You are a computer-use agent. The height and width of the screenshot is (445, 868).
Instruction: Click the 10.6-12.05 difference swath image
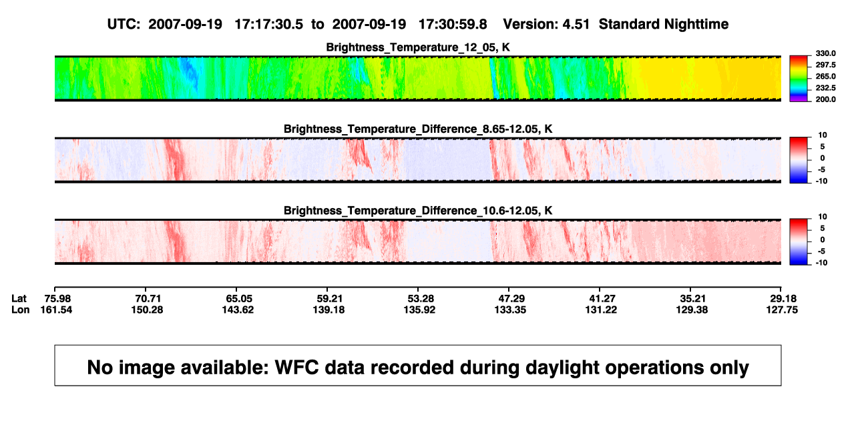[x=418, y=242]
